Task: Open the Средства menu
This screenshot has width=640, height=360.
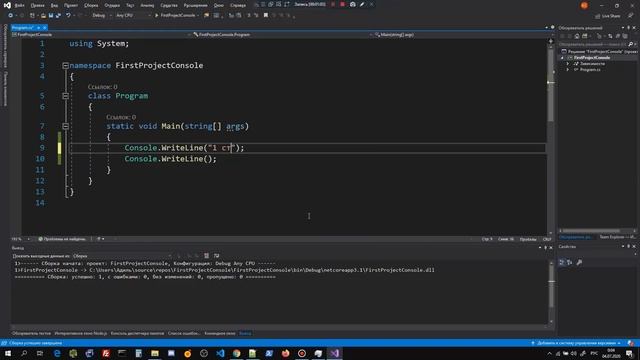Action: 169,5
